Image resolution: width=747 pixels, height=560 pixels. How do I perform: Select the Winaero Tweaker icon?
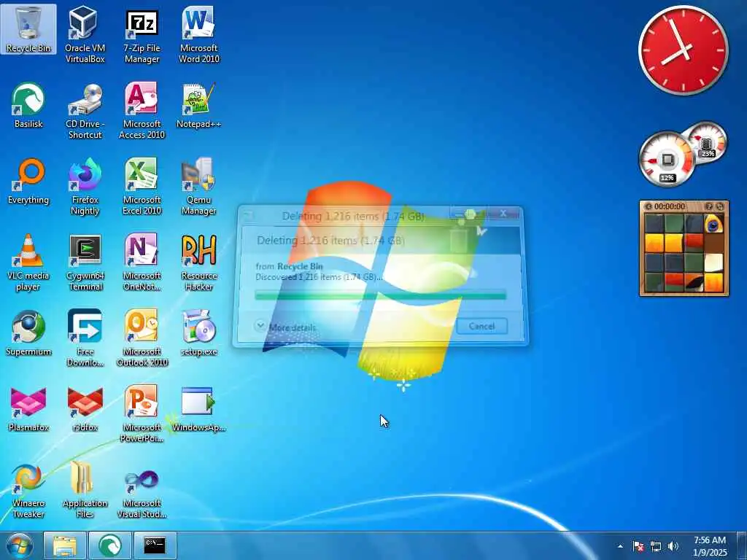(28, 491)
